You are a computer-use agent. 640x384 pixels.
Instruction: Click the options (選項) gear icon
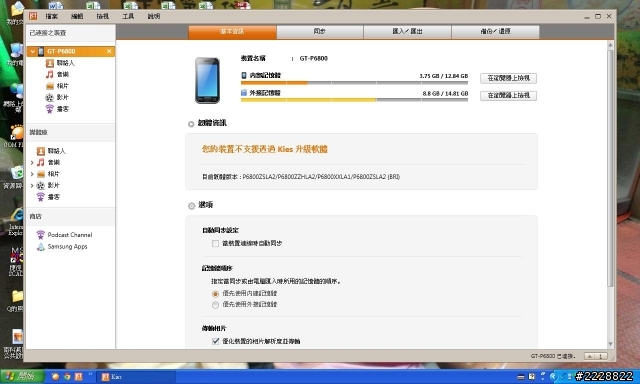[x=191, y=206]
